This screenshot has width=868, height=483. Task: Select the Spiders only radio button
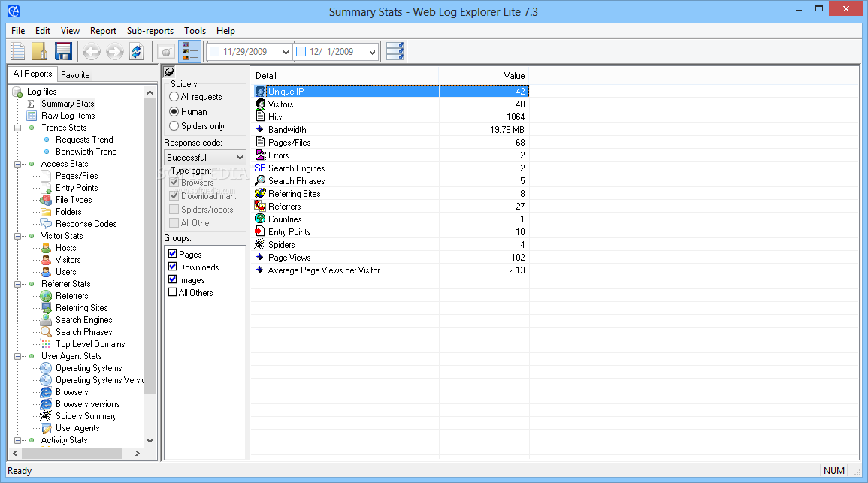[174, 126]
